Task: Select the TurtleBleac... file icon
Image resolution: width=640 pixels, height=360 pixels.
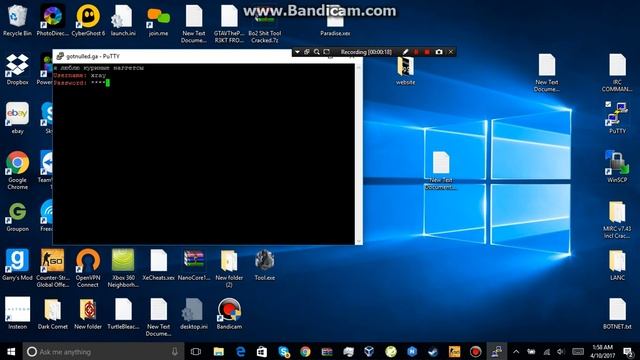Action: (x=123, y=313)
